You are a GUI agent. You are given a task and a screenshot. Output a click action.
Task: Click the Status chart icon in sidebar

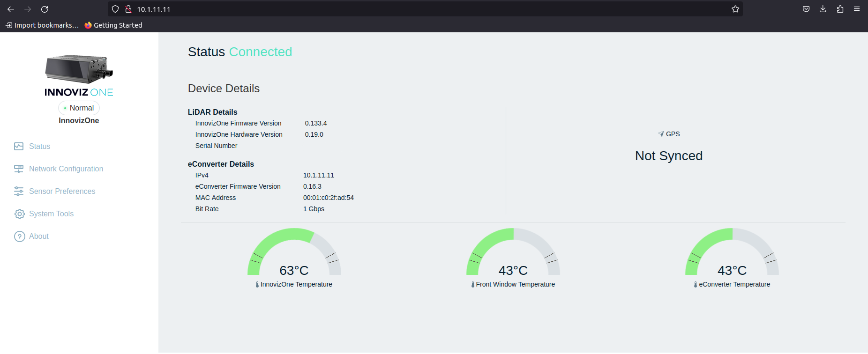(x=19, y=147)
